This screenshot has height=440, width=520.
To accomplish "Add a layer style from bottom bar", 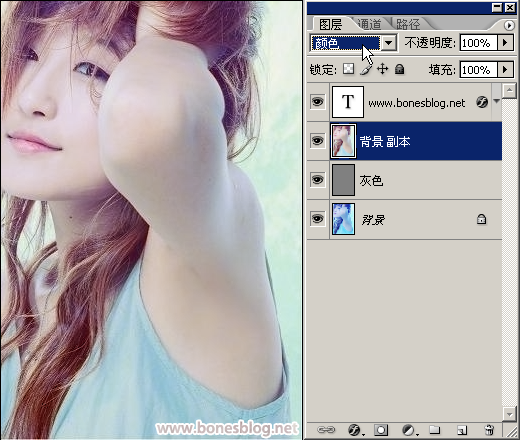I will [x=355, y=430].
